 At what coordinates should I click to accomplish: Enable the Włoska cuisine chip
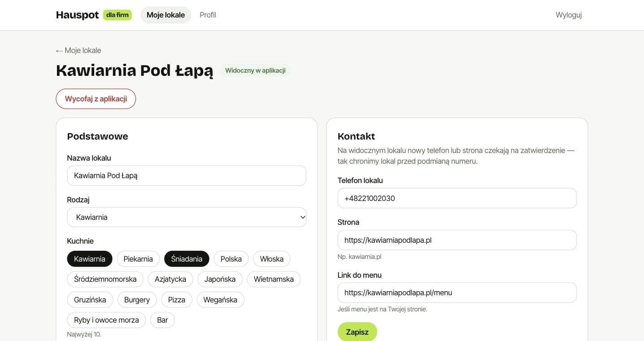click(272, 259)
